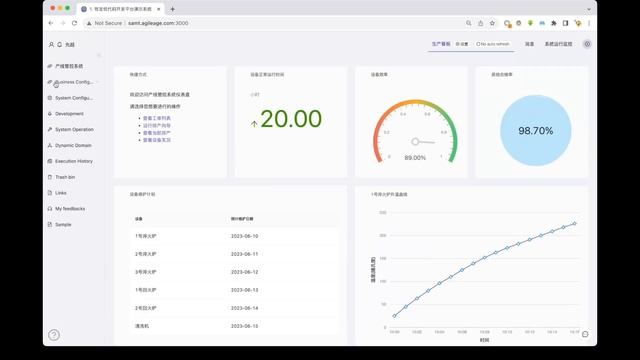This screenshot has height=360, width=640.
Task: Open Chrome's three-dot menu
Action: click(589, 23)
